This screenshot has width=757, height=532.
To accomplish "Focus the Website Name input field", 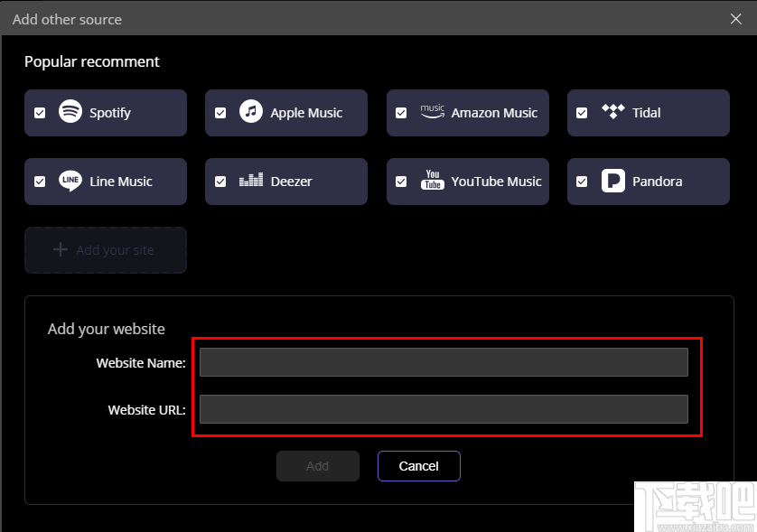I will [444, 362].
